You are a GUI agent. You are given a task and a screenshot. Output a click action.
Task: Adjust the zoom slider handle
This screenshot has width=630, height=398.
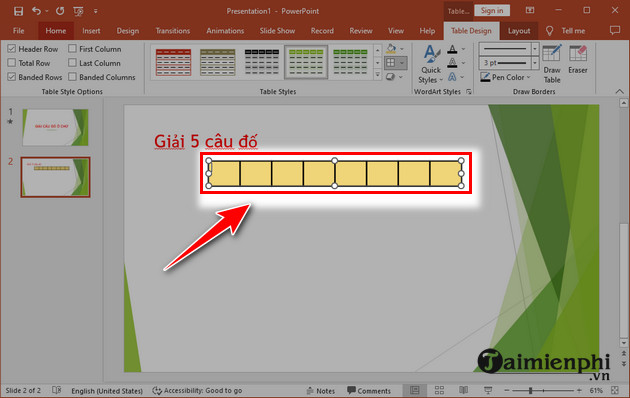(x=530, y=390)
